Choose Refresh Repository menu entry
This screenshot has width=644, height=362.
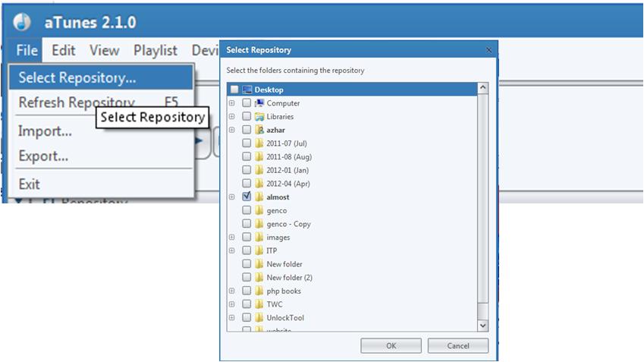tap(101, 102)
